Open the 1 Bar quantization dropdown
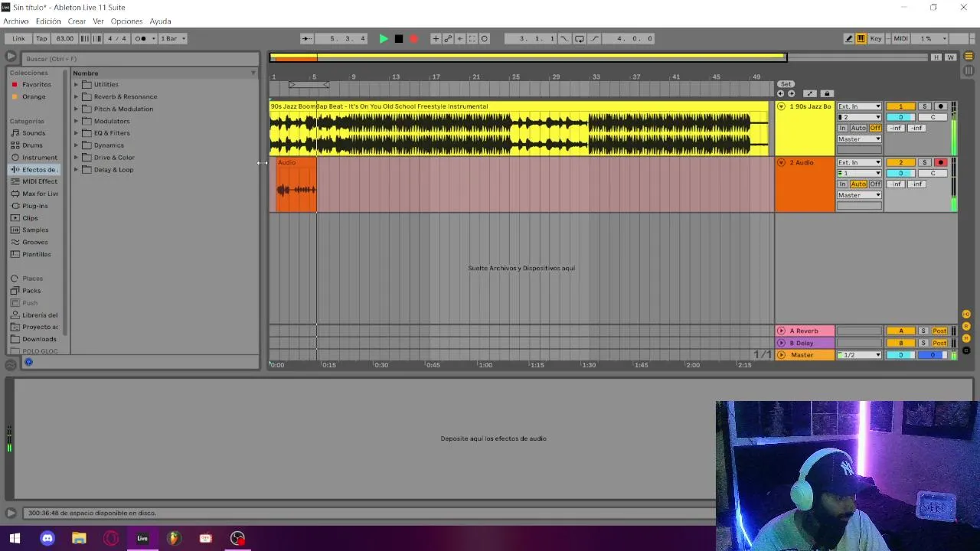 (171, 38)
